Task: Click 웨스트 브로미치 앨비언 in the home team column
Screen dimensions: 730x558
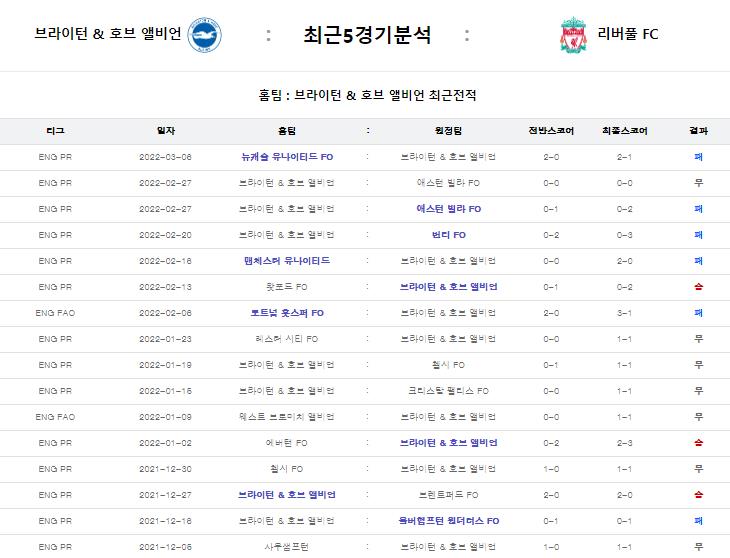Action: [x=286, y=417]
